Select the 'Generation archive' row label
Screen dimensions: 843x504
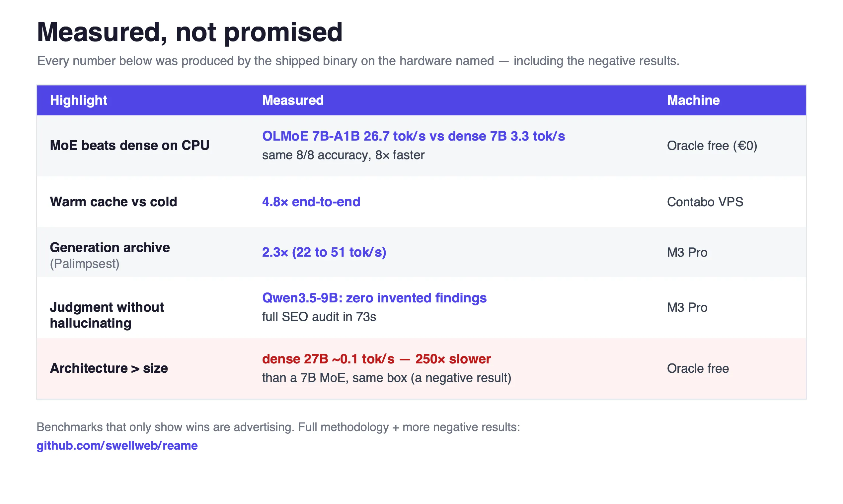pyautogui.click(x=110, y=247)
